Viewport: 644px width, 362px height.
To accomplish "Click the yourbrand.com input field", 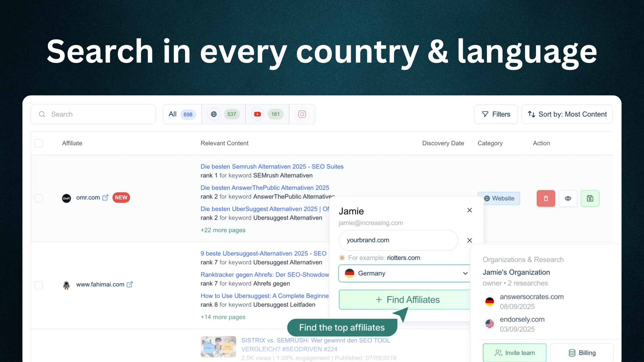I will pyautogui.click(x=398, y=240).
